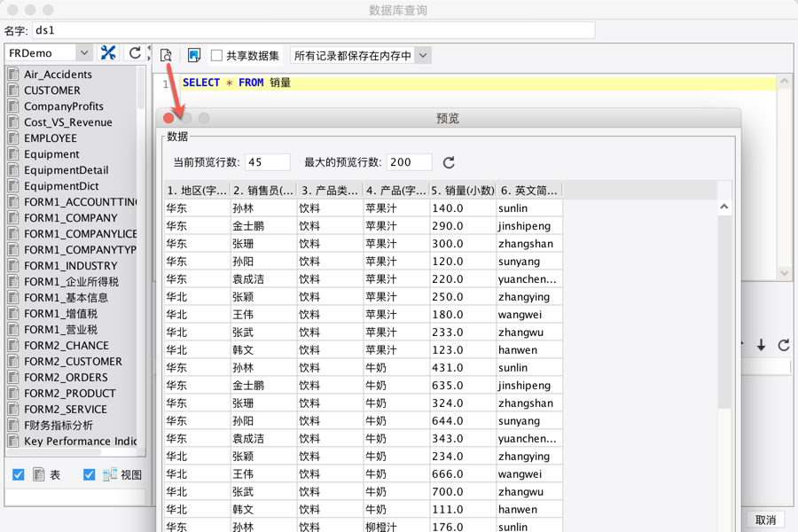Refresh the table list beside FRDemo
This screenshot has width=798, height=532.
coord(135,53)
